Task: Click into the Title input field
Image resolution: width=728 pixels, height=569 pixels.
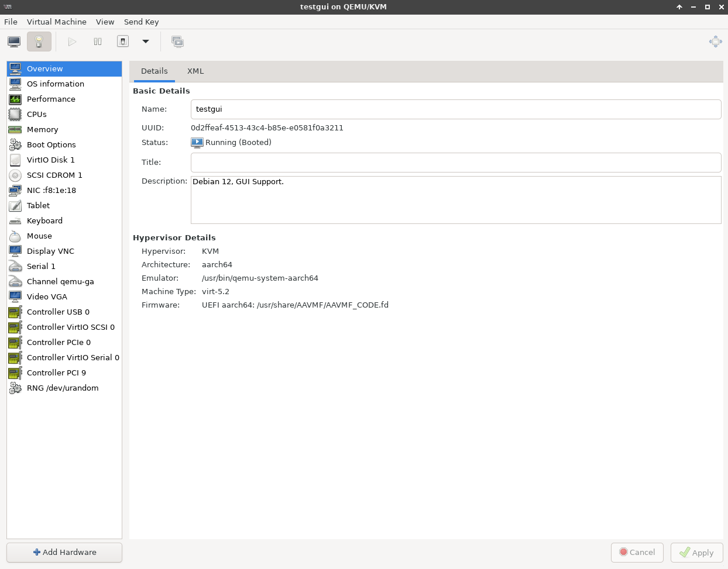Action: pyautogui.click(x=455, y=163)
